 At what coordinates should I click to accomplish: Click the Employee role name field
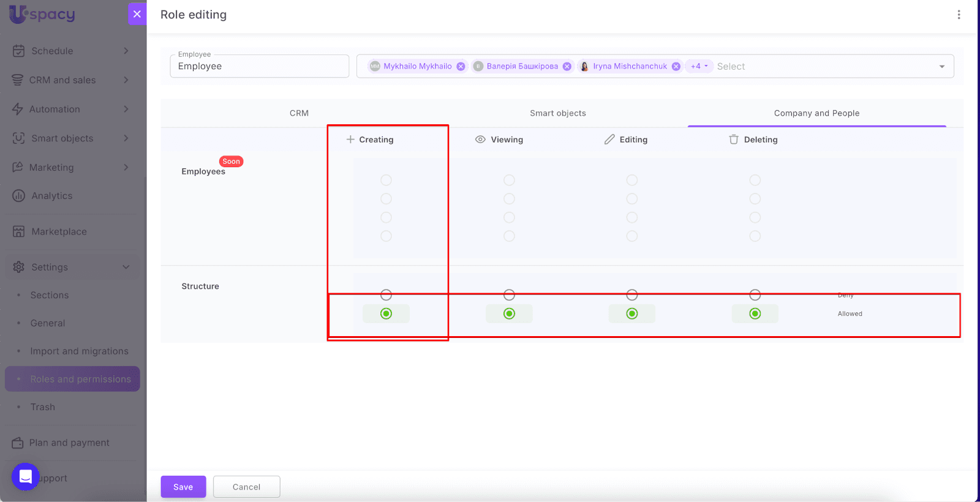pyautogui.click(x=259, y=67)
